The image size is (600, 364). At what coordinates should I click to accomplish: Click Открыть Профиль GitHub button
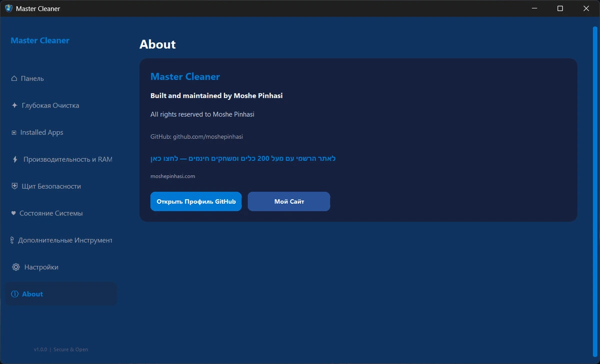[x=196, y=201]
